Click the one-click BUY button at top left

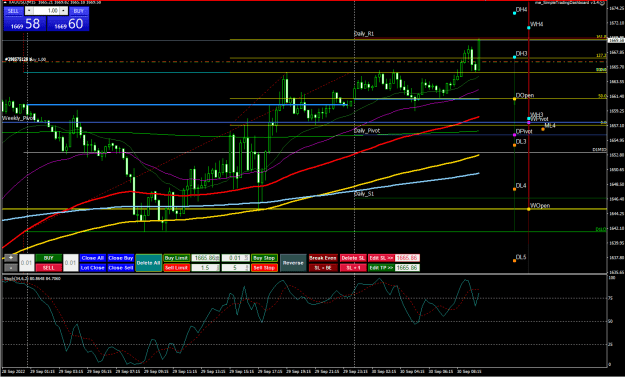(x=79, y=11)
